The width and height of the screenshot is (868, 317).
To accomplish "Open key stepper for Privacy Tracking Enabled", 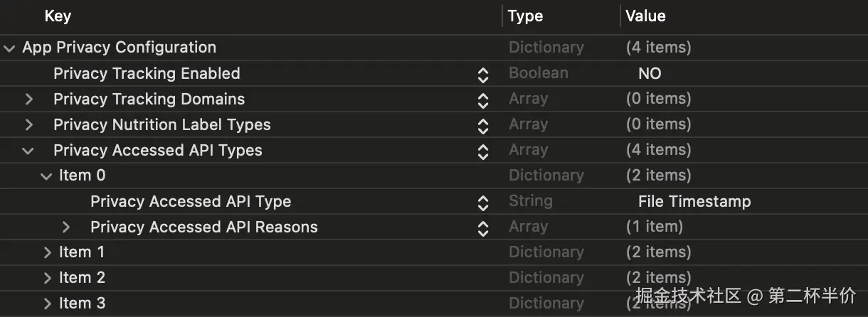I will click(x=483, y=75).
